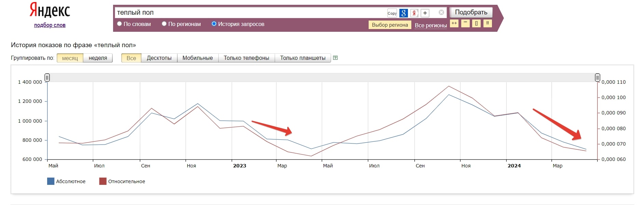Select the История запросов radio button
Viewport: 644px width, 205px height.
point(214,24)
